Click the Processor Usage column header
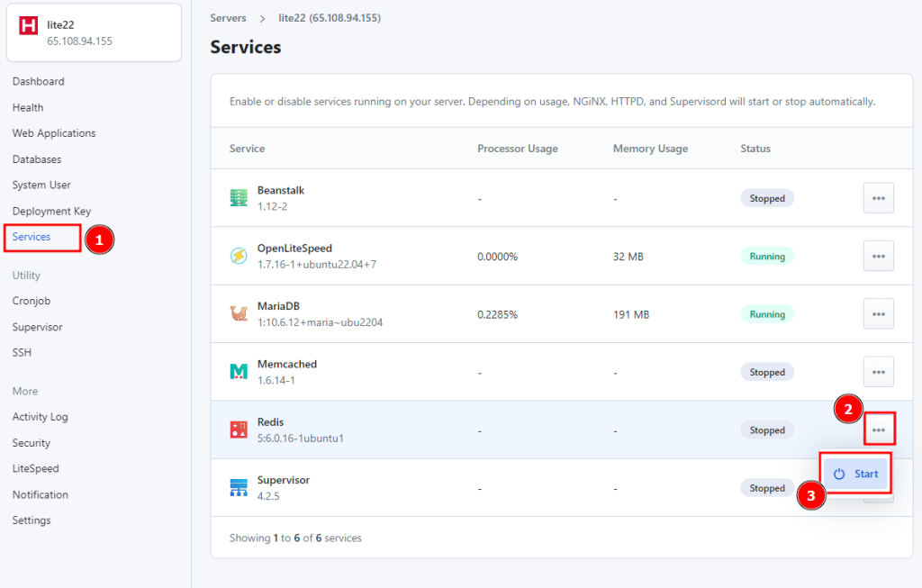Screen dimensions: 922x588 point(518,149)
